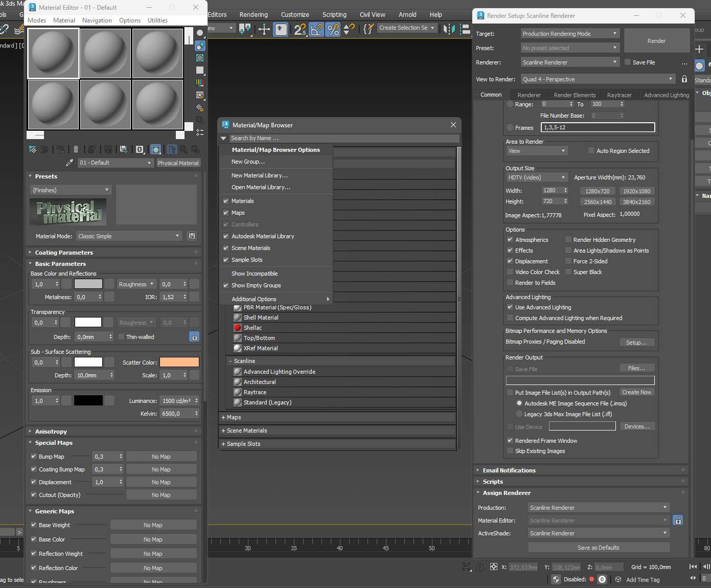The image size is (711, 588).
Task: Toggle the Angle Snap icon
Action: 316,29
